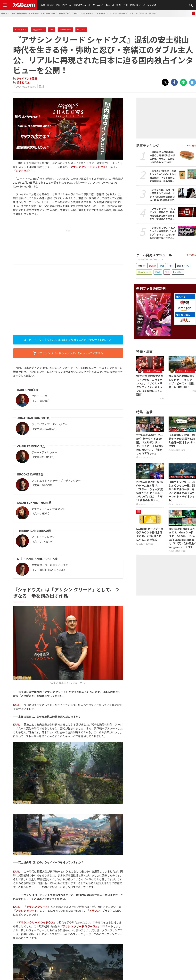Open 新着 in the top navigation
This screenshot has width=196, height=980.
pyautogui.click(x=43, y=5)
